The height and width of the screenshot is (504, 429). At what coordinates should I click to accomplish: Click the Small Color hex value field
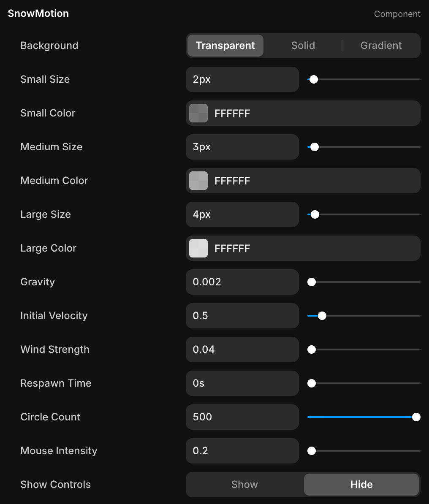[312, 113]
